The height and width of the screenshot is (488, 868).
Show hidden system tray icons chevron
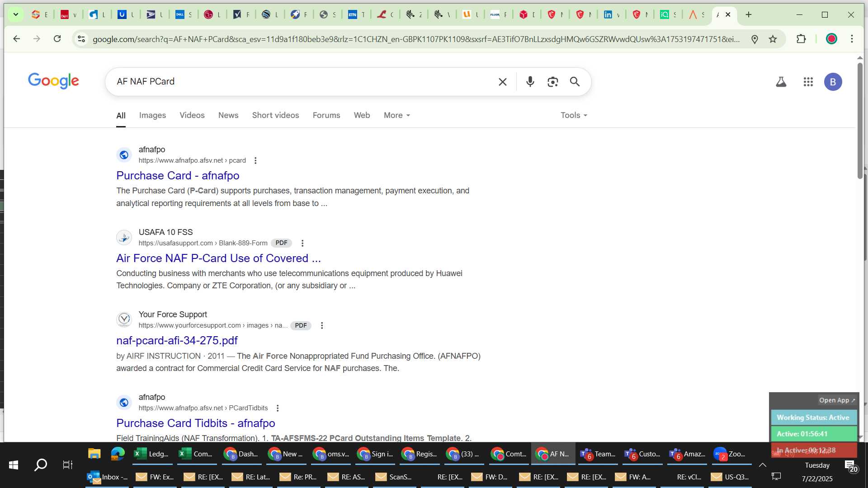(763, 465)
